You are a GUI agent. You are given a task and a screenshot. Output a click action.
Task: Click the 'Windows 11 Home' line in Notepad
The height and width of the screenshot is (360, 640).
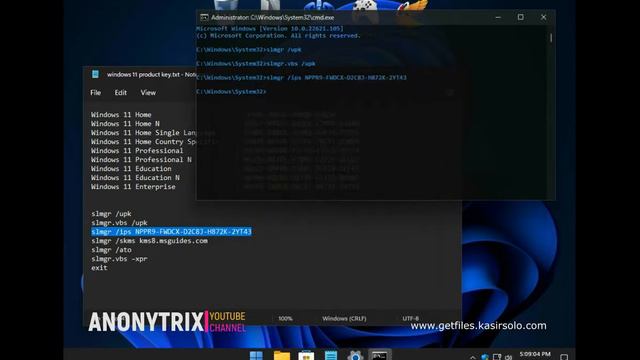point(121,115)
